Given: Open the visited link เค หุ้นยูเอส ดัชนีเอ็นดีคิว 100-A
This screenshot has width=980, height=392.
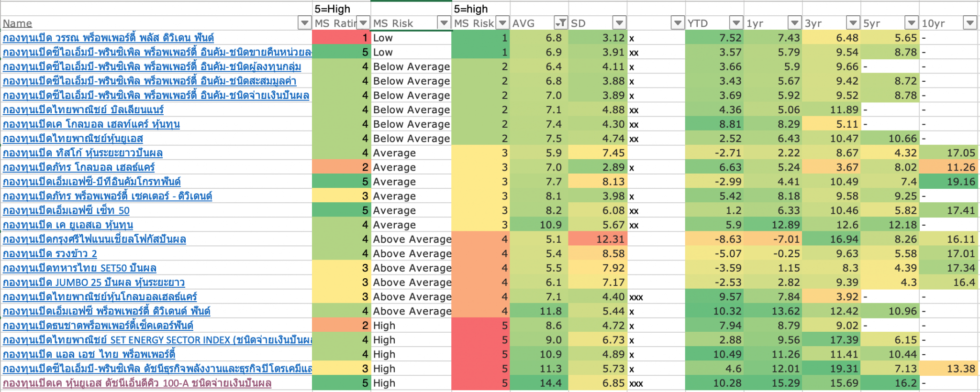Looking at the screenshot, I should coord(137,382).
